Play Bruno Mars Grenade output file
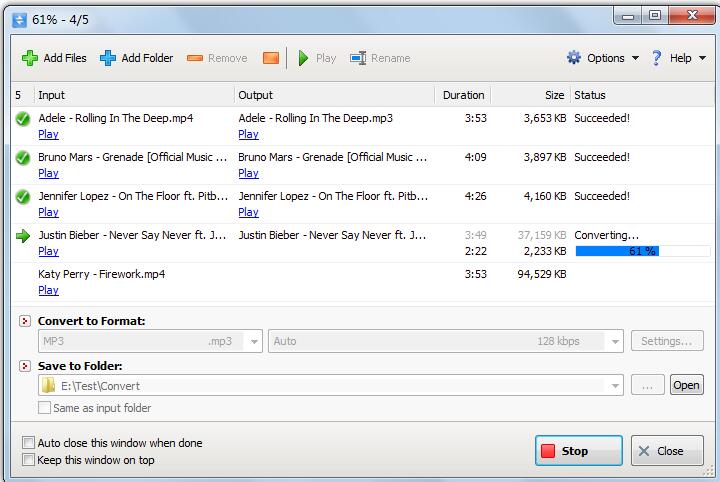 tap(248, 174)
